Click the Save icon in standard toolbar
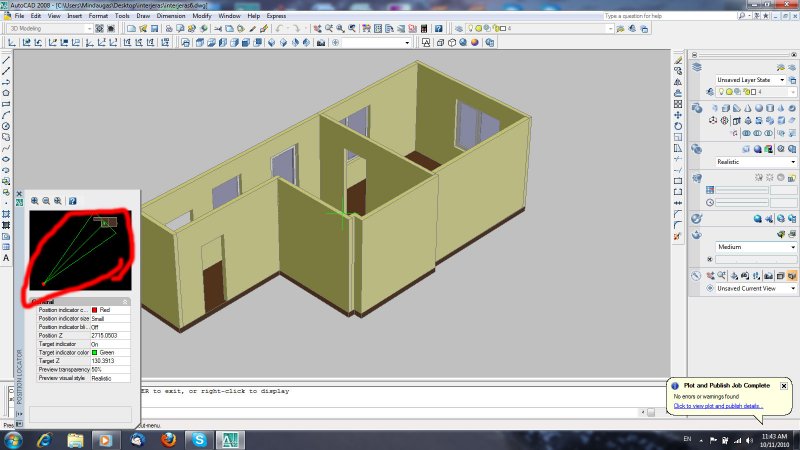 point(156,29)
